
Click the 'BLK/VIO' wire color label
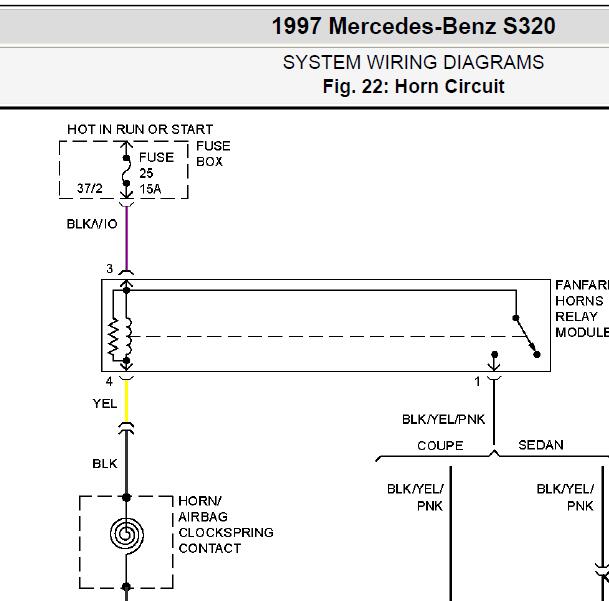[x=92, y=224]
